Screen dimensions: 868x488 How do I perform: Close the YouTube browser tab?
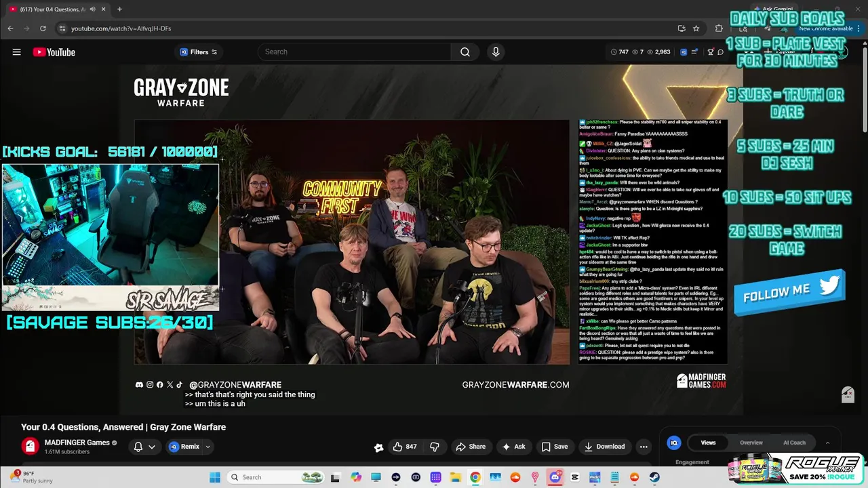(103, 9)
